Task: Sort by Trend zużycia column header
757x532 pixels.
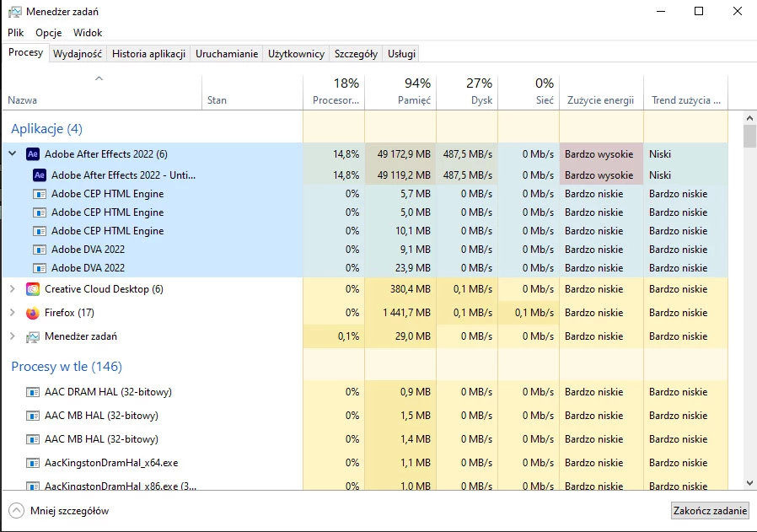Action: 685,93
